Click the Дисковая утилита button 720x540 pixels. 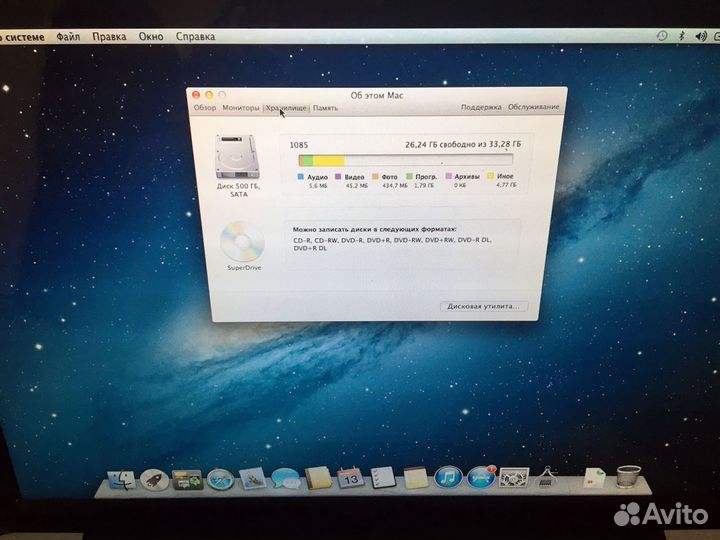coord(484,306)
